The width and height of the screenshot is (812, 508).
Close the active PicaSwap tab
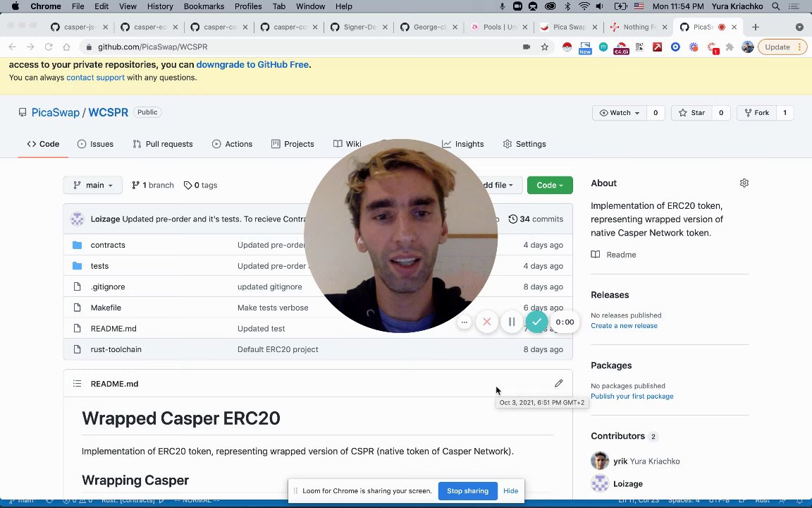[734, 27]
